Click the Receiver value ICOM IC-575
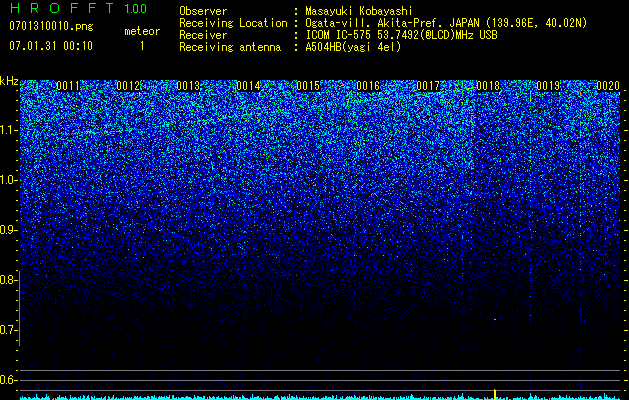 point(339,35)
